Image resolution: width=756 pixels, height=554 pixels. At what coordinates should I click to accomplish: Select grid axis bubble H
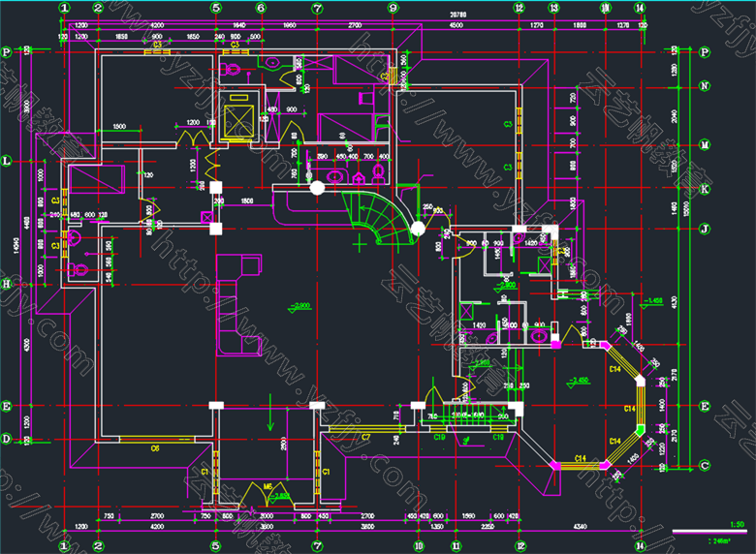(x=6, y=284)
